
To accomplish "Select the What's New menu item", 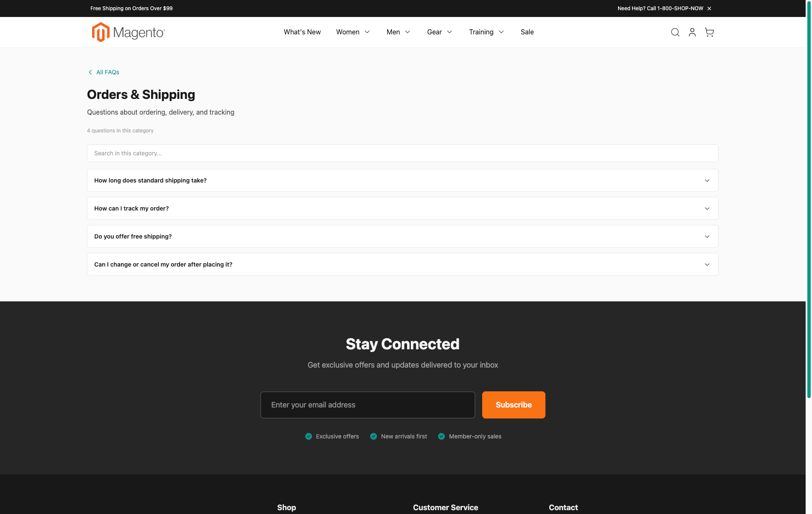I will pyautogui.click(x=302, y=32).
